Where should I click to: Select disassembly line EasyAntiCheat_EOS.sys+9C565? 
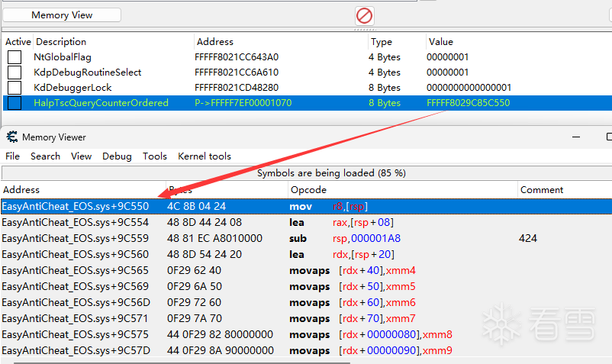[306, 270]
